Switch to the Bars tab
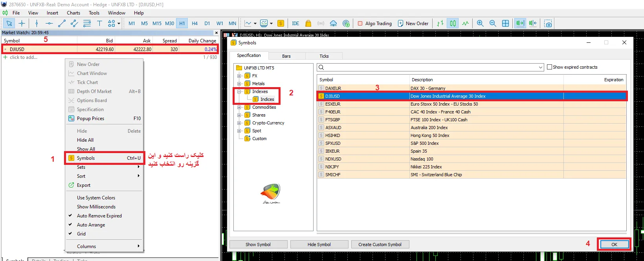 286,56
